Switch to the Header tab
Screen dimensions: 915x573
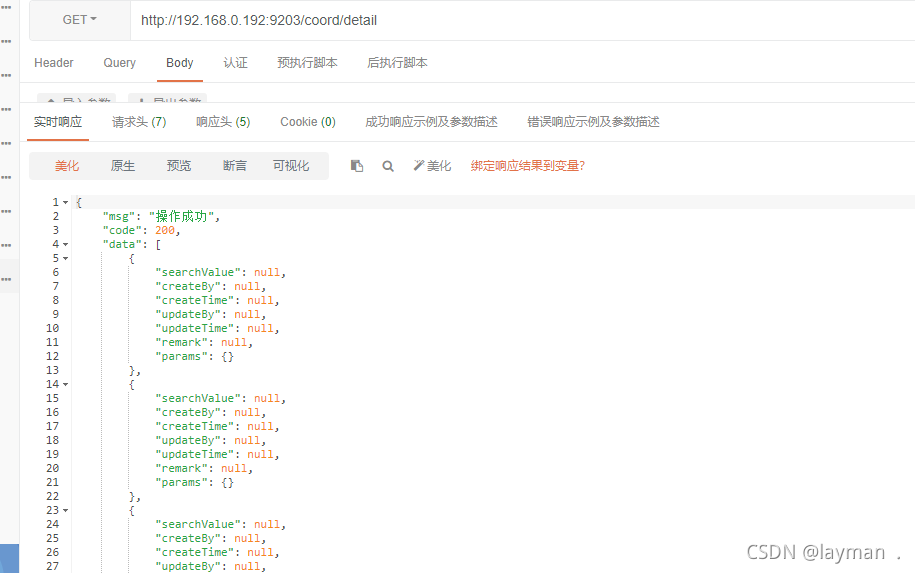[x=54, y=62]
